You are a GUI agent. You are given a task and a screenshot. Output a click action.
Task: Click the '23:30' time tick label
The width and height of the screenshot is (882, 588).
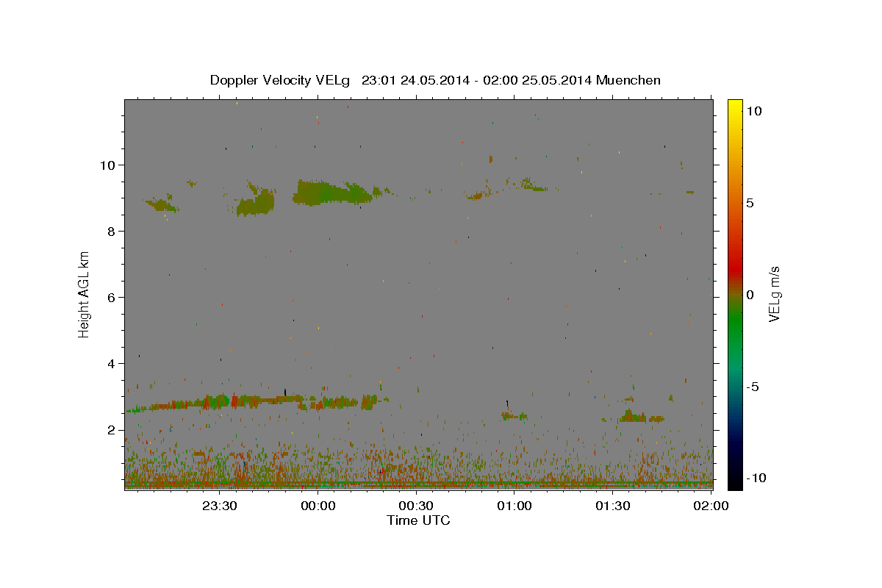coord(220,506)
